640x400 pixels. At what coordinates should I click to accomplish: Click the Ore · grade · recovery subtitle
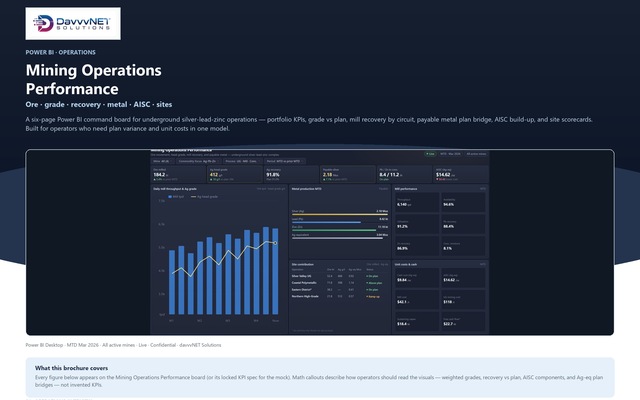(99, 104)
